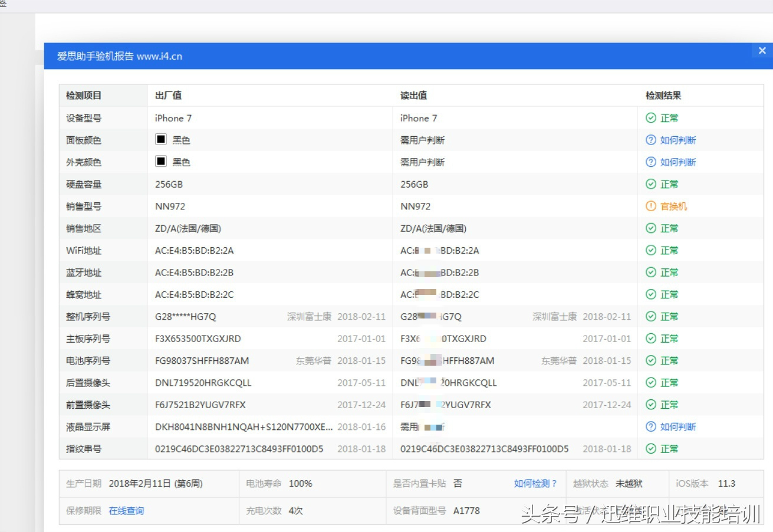This screenshot has width=773, height=532.
Task: Click the green check icon on 电池序列号 row
Action: click(651, 360)
